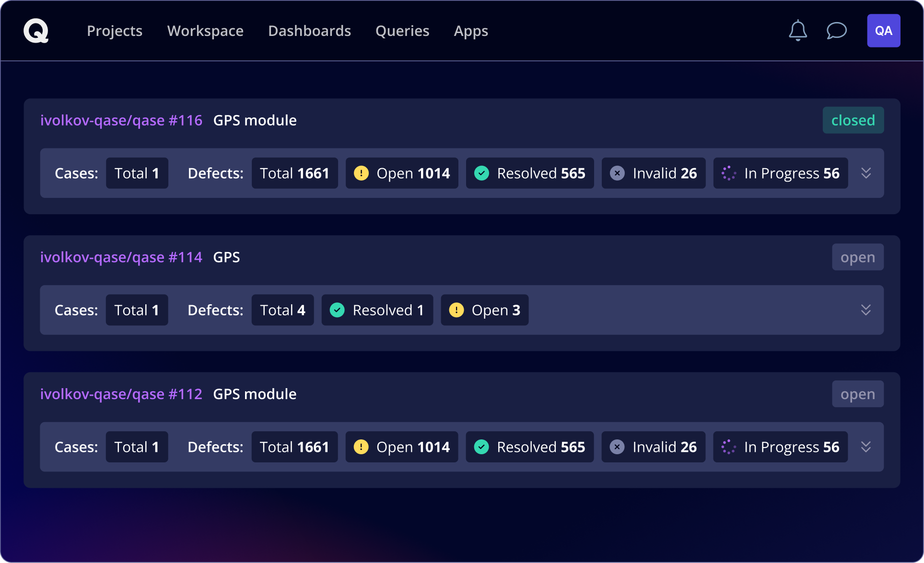Open the Queries menu item
This screenshot has width=924, height=563.
pos(402,31)
